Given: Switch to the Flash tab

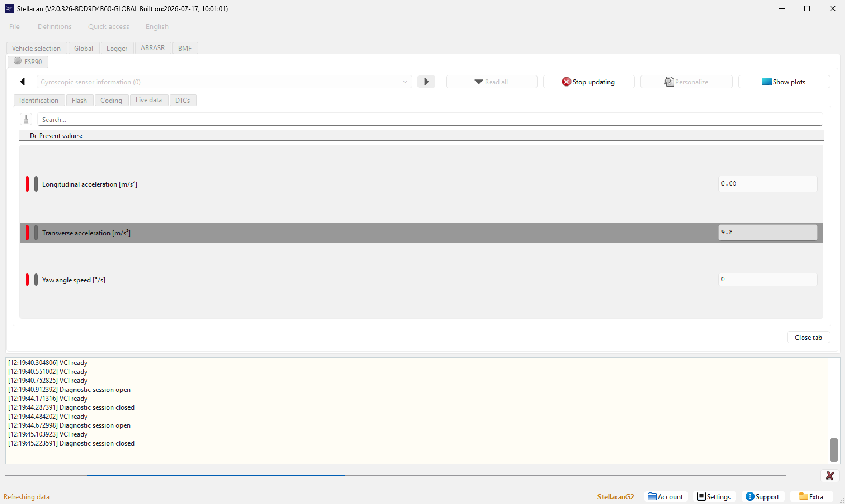Looking at the screenshot, I should 80,100.
